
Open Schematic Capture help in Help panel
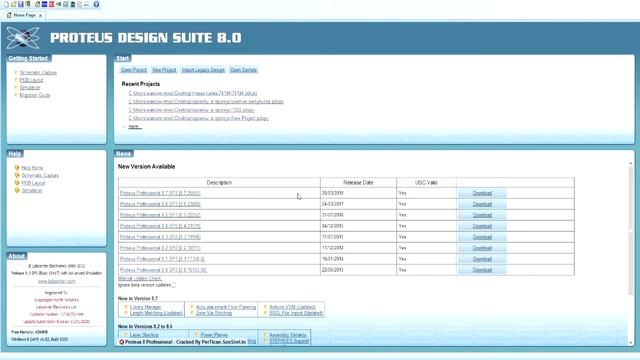40,175
